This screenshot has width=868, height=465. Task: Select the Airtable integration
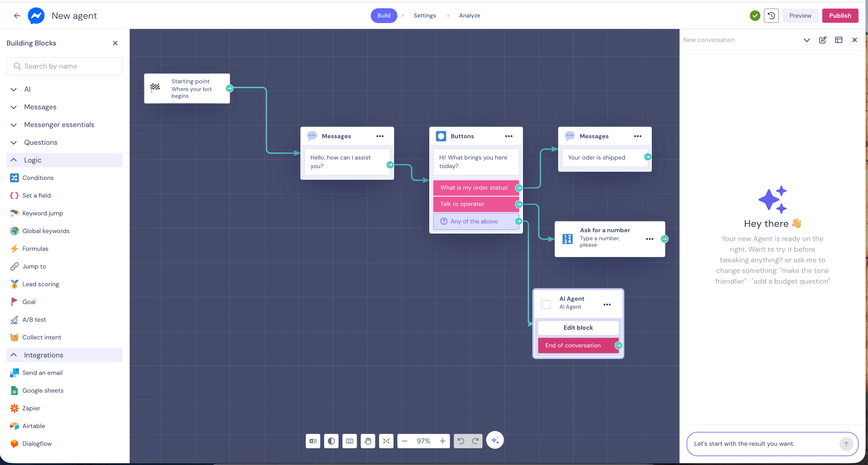point(28,426)
